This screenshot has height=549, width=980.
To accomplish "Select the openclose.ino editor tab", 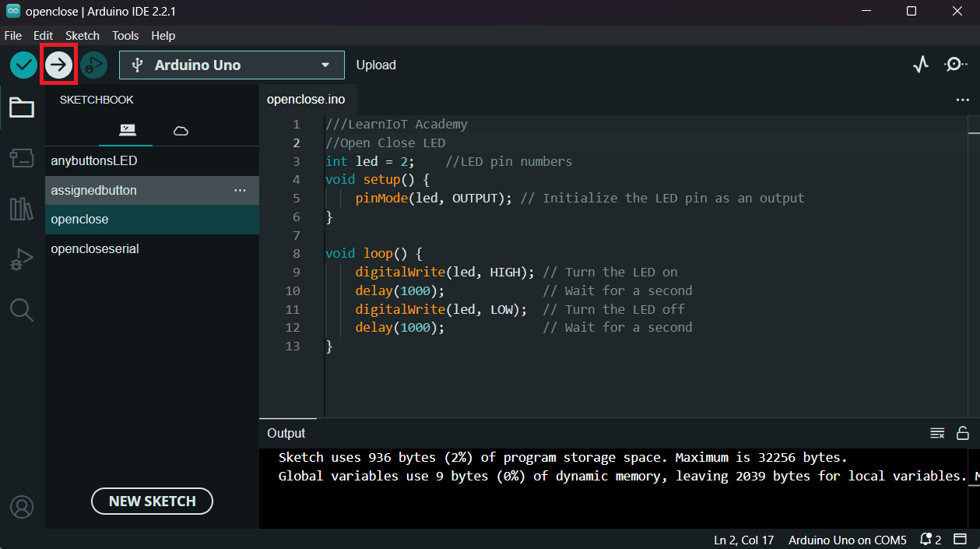I will 306,100.
